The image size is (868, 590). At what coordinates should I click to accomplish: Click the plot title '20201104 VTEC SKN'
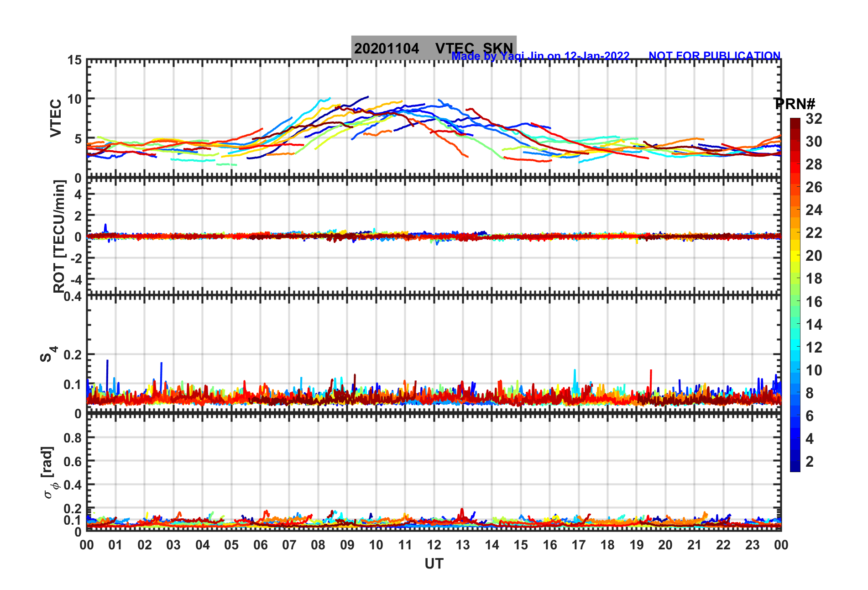pos(434,48)
